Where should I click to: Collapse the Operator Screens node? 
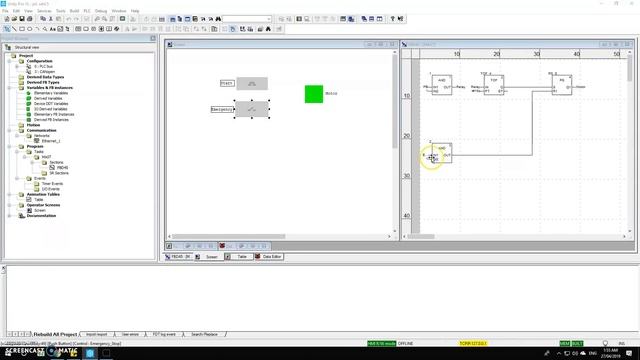point(9,205)
